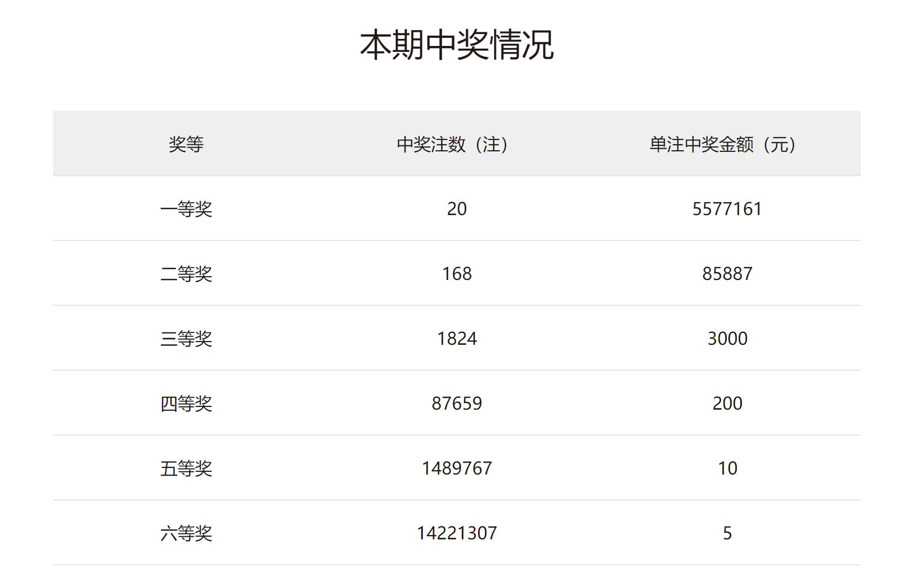
Task: Select third prize winner count 1824
Action: tap(457, 339)
